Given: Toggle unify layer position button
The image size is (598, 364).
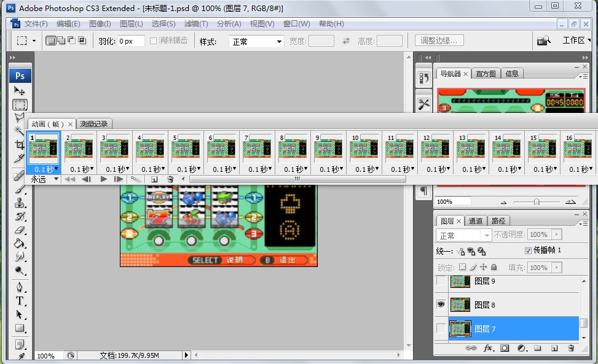Looking at the screenshot, I should point(461,251).
